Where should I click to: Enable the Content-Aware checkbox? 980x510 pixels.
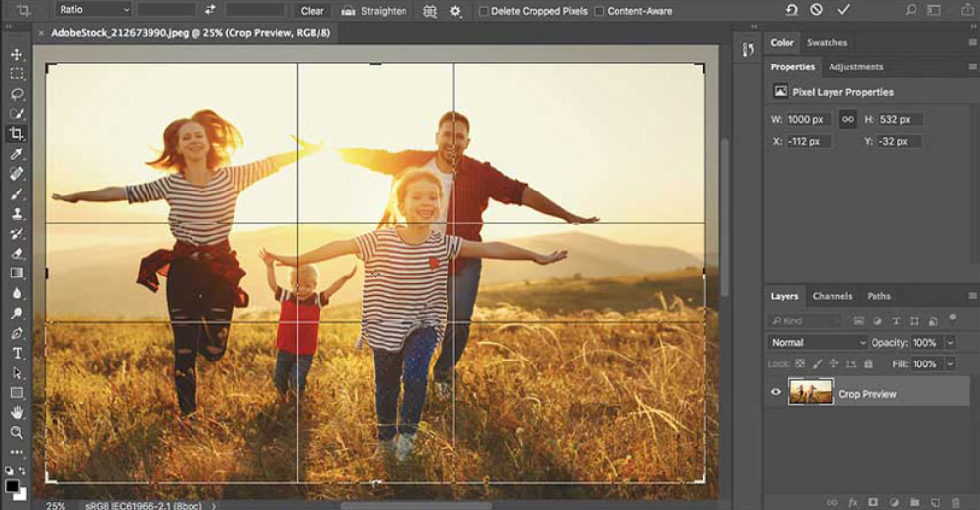(x=599, y=11)
